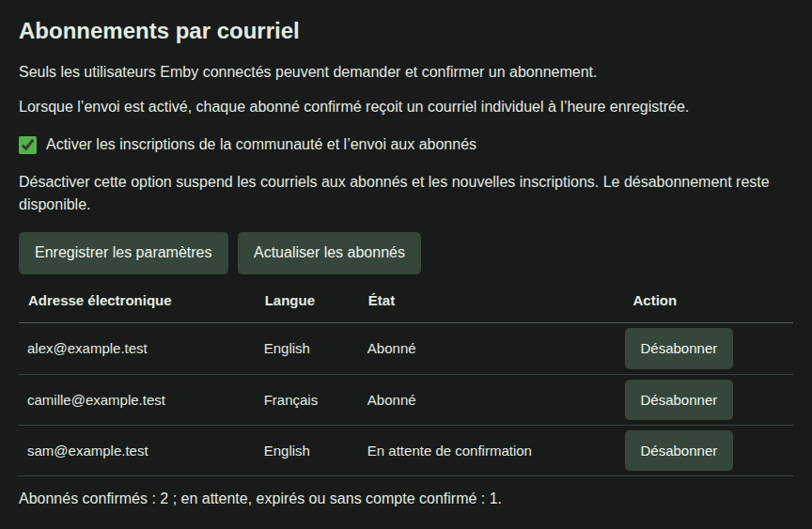
Task: Click Abonné status in alex row
Action: 392,349
